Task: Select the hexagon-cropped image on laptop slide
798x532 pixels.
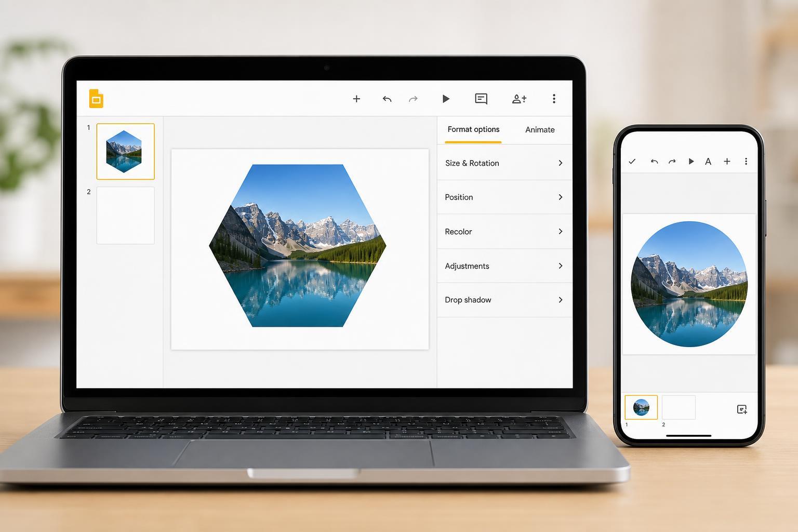Action: 298,246
